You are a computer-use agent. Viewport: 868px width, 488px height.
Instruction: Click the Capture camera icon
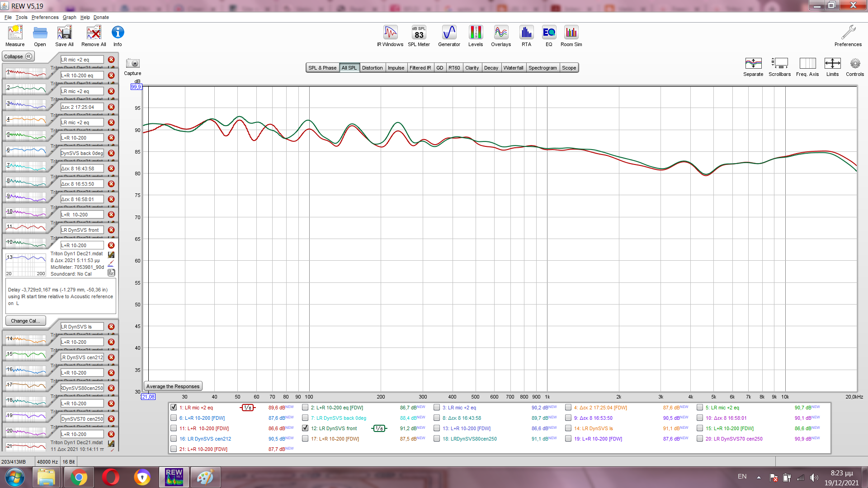132,64
